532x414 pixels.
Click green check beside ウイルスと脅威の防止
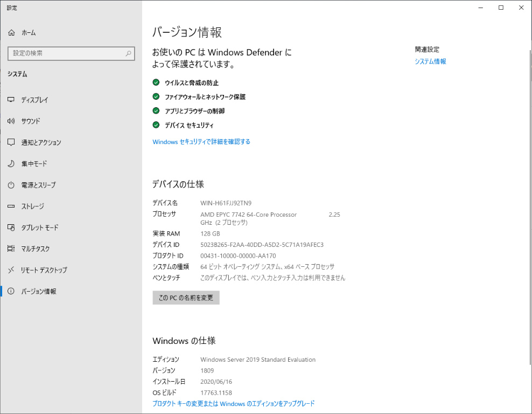click(156, 82)
